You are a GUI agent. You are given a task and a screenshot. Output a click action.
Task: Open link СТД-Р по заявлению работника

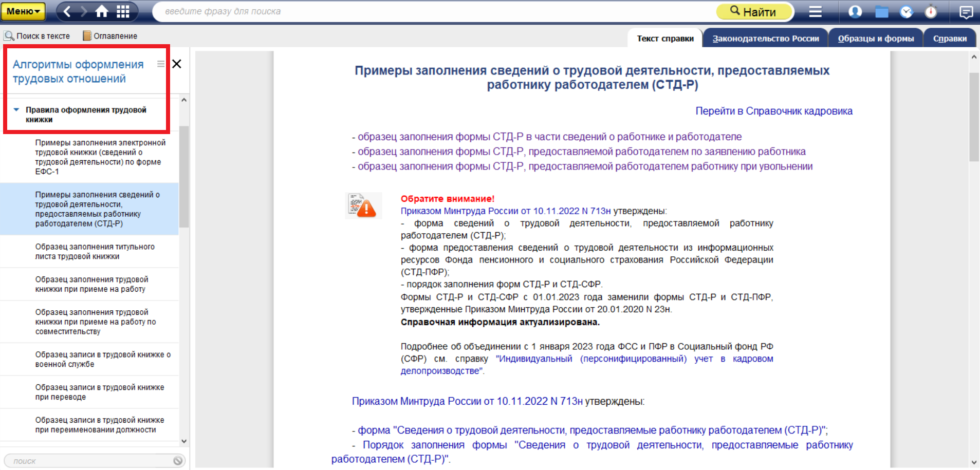(582, 152)
